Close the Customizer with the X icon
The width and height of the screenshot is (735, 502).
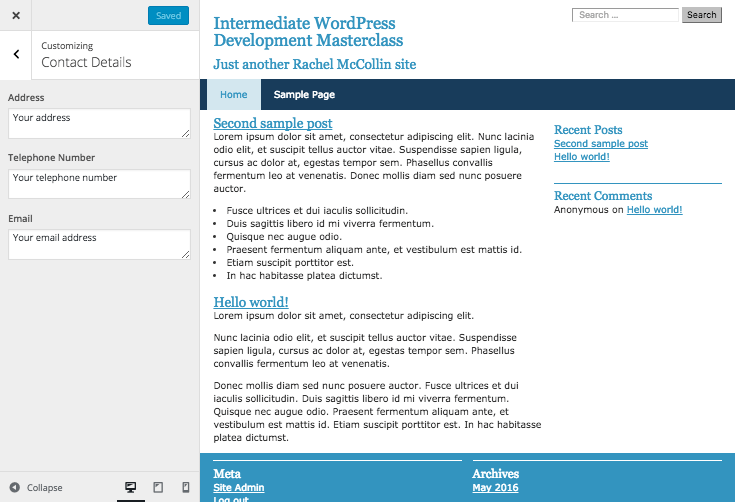click(x=16, y=15)
